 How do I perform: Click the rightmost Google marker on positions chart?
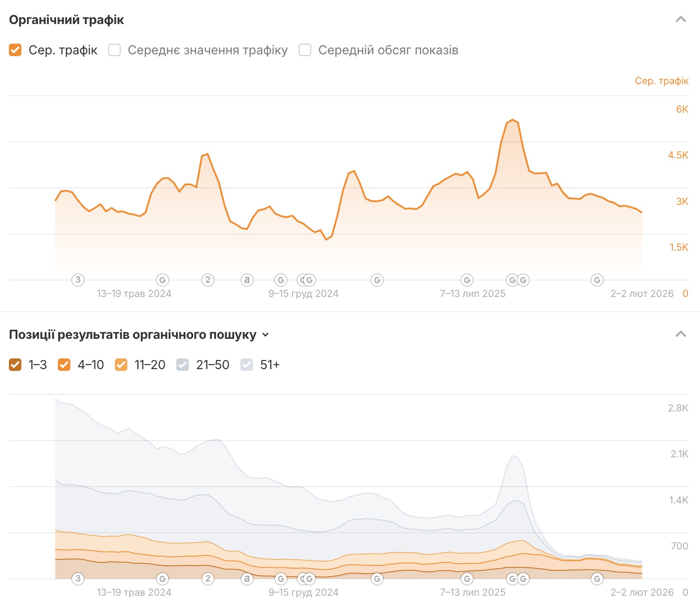click(x=597, y=579)
